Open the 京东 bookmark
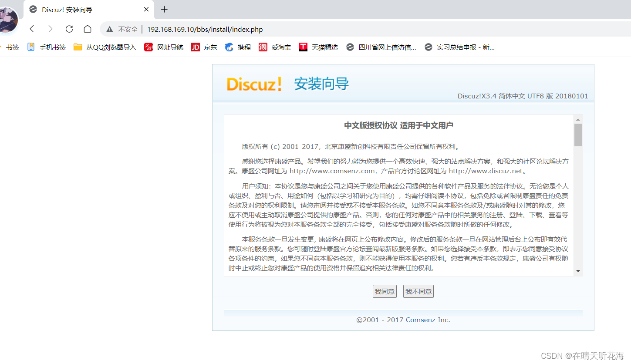631x364 pixels. pos(204,47)
